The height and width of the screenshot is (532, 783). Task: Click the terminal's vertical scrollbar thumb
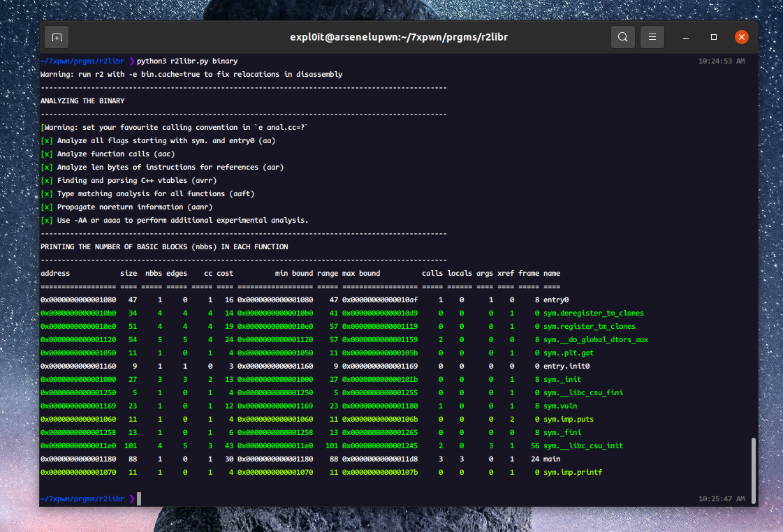tap(752, 470)
